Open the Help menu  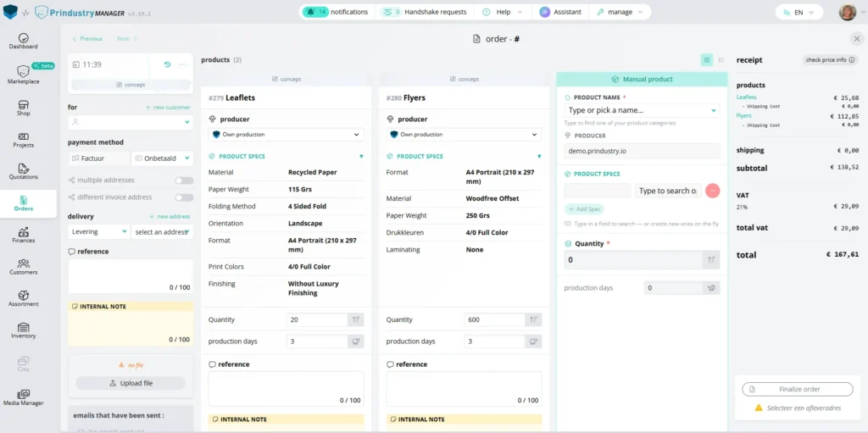(x=502, y=12)
